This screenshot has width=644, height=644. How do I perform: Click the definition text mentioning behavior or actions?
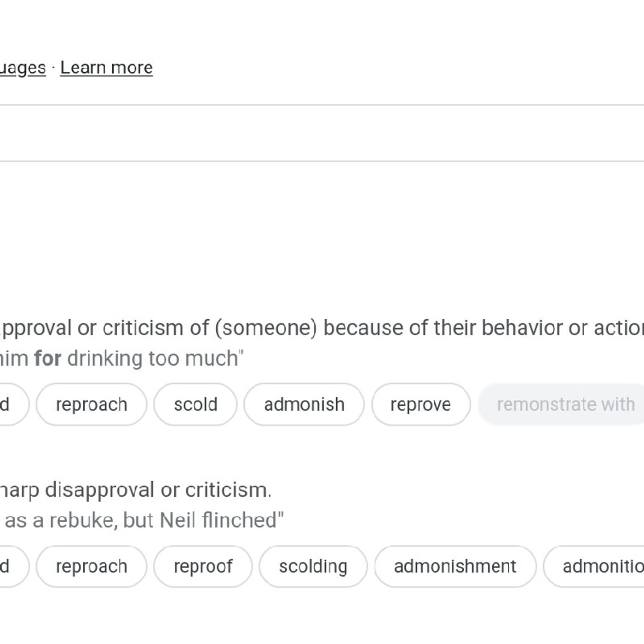[322, 328]
